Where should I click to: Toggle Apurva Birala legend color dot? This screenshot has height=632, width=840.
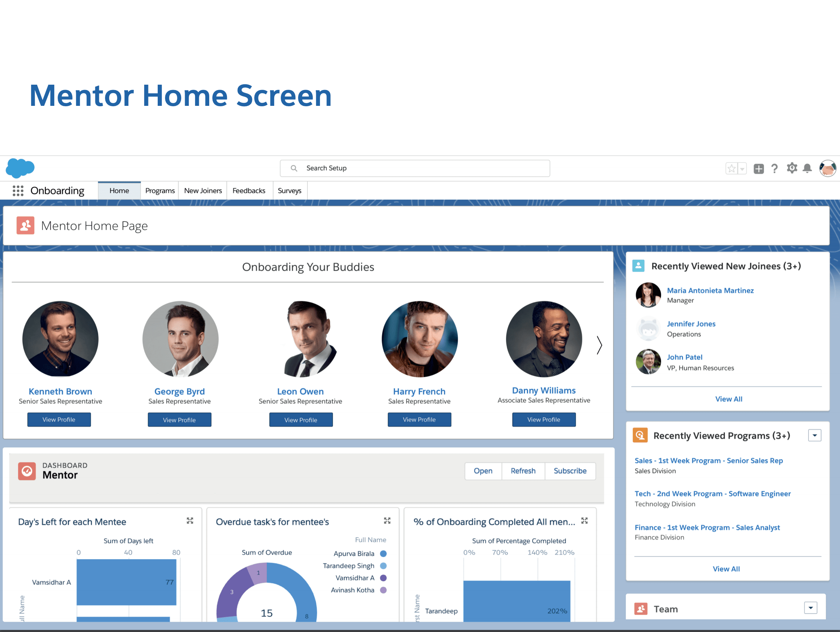click(383, 553)
